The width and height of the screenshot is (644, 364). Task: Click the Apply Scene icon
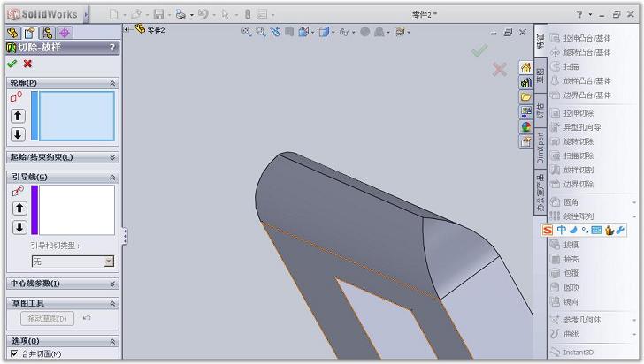[380, 32]
